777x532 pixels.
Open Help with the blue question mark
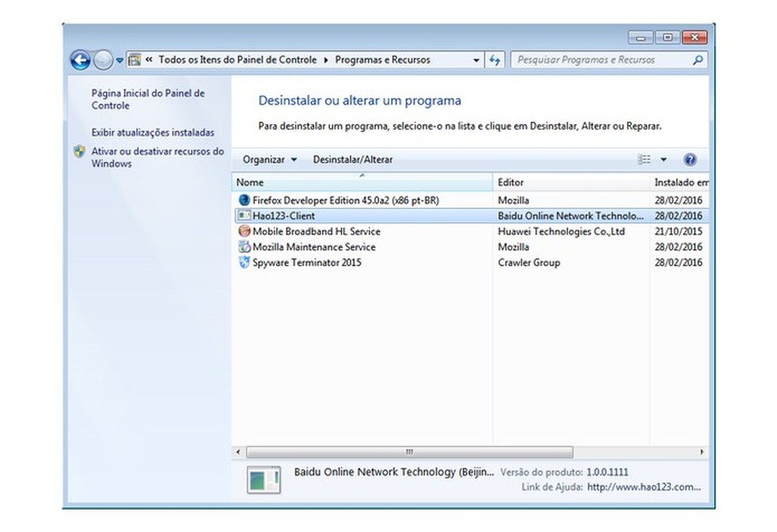(x=690, y=159)
